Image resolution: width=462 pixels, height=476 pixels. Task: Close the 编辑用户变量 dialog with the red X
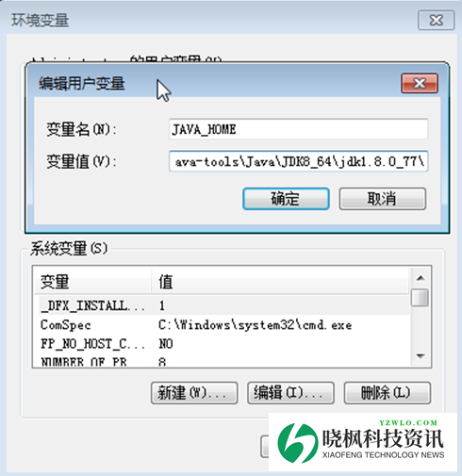tap(420, 83)
